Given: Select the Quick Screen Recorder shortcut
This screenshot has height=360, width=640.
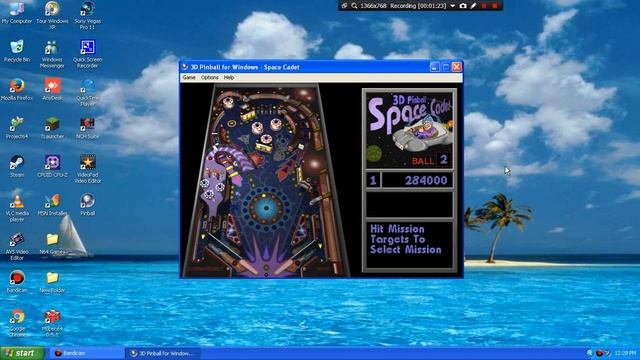Looking at the screenshot, I should pyautogui.click(x=87, y=53).
